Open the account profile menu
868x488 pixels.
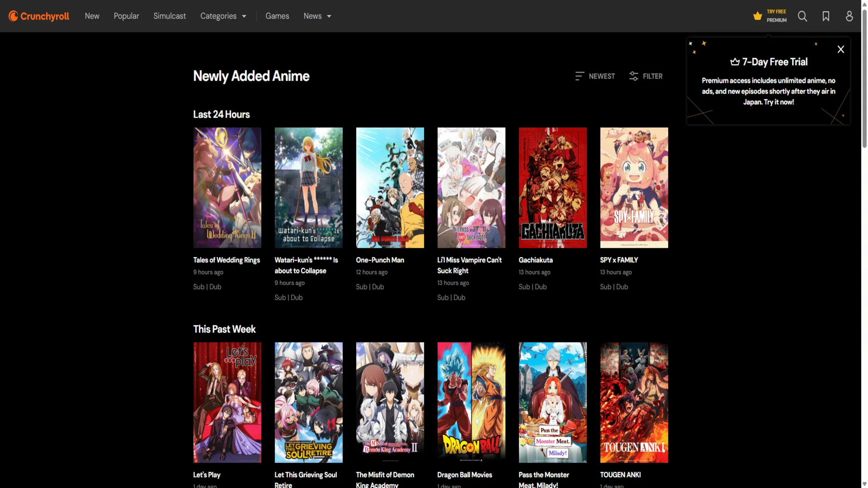849,16
